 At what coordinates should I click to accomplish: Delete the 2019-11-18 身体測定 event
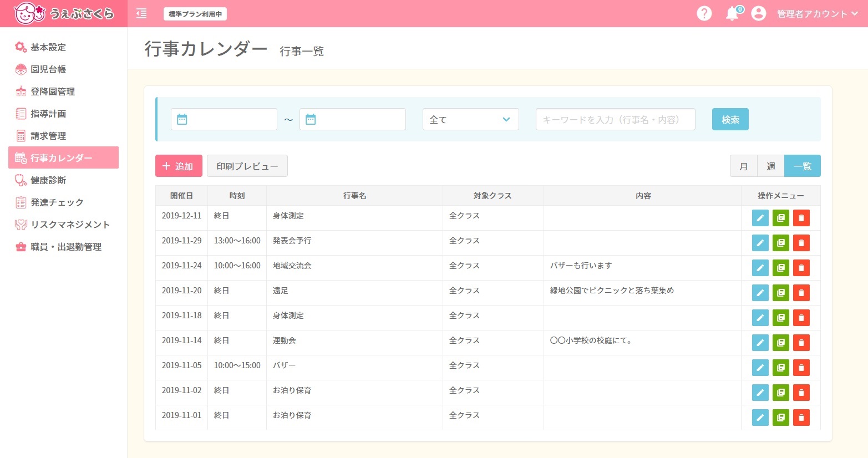801,318
